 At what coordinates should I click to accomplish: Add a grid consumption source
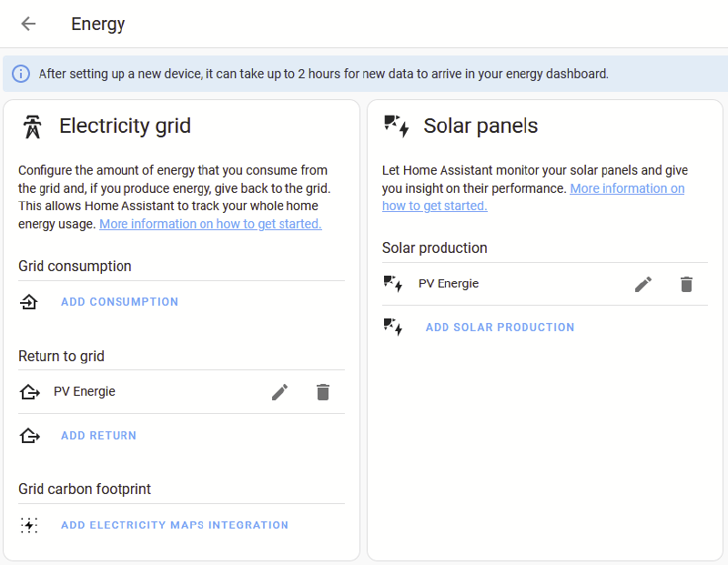pos(119,302)
